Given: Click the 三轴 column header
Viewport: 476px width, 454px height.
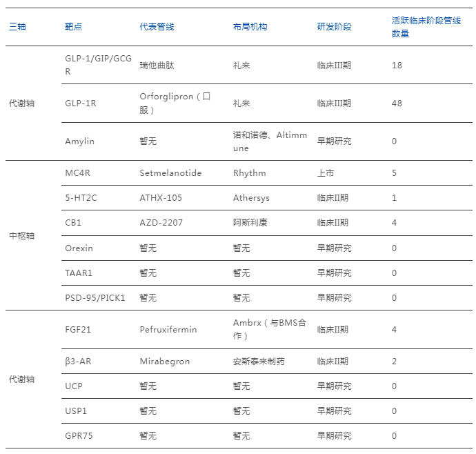Looking at the screenshot, I should point(17,27).
